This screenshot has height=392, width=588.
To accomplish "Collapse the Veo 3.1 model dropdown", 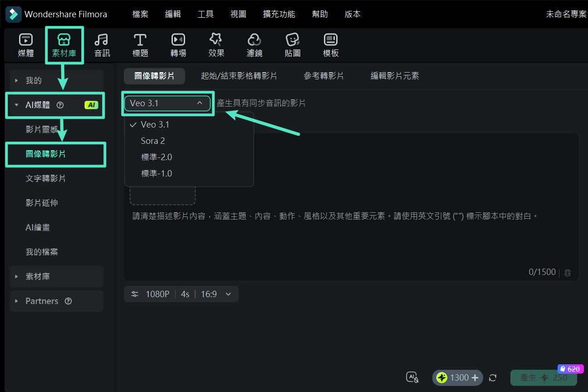I will pos(167,103).
